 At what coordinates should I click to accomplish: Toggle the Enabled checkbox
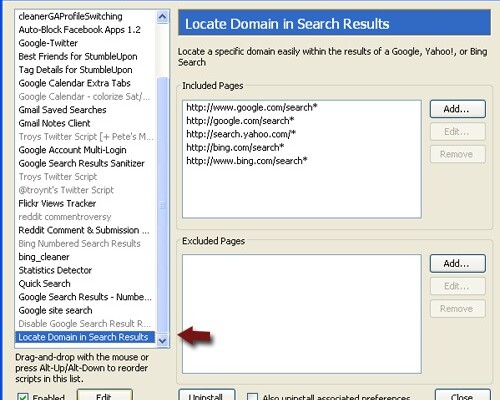click(23, 397)
